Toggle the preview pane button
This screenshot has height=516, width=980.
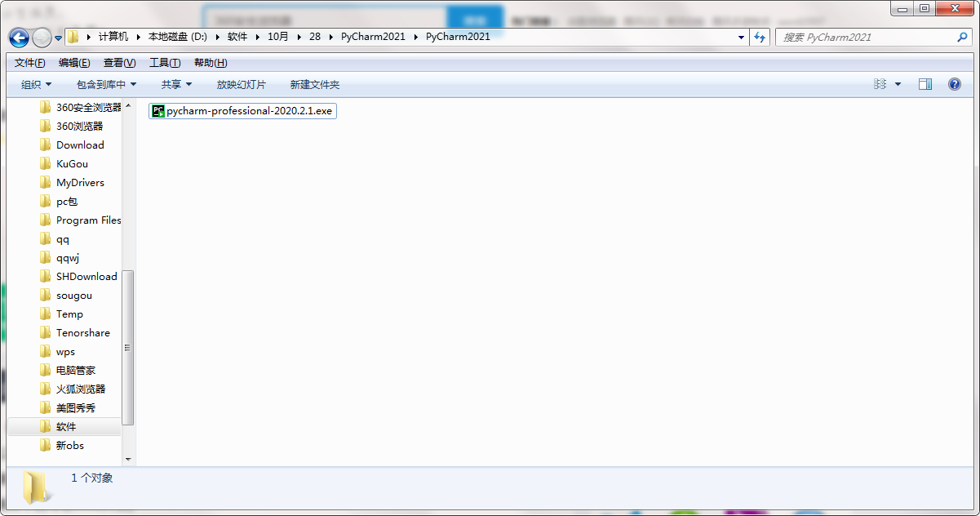pyautogui.click(x=925, y=84)
